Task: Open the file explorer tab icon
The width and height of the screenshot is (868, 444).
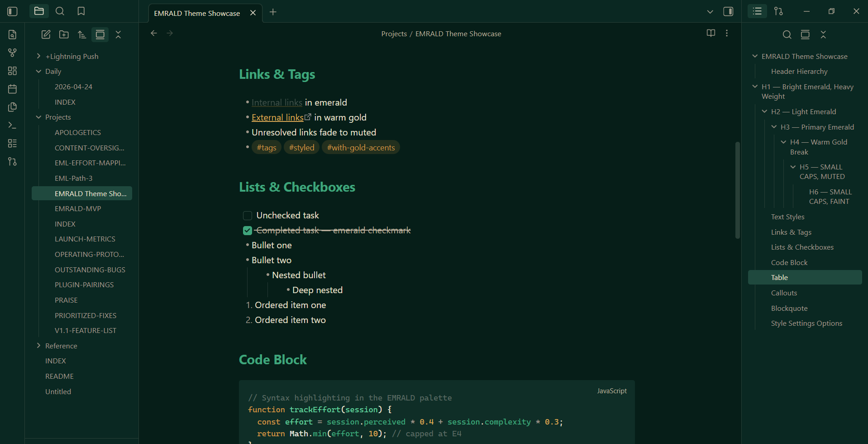Action: [39, 11]
